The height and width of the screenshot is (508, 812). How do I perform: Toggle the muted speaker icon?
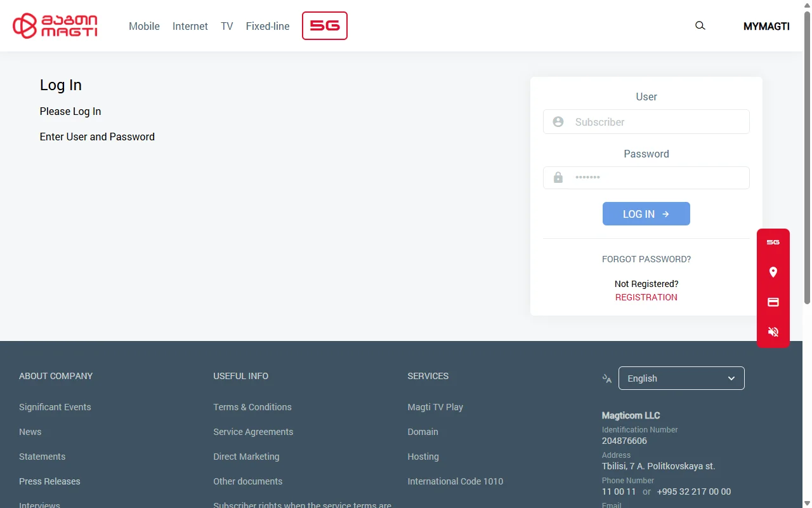click(x=773, y=331)
